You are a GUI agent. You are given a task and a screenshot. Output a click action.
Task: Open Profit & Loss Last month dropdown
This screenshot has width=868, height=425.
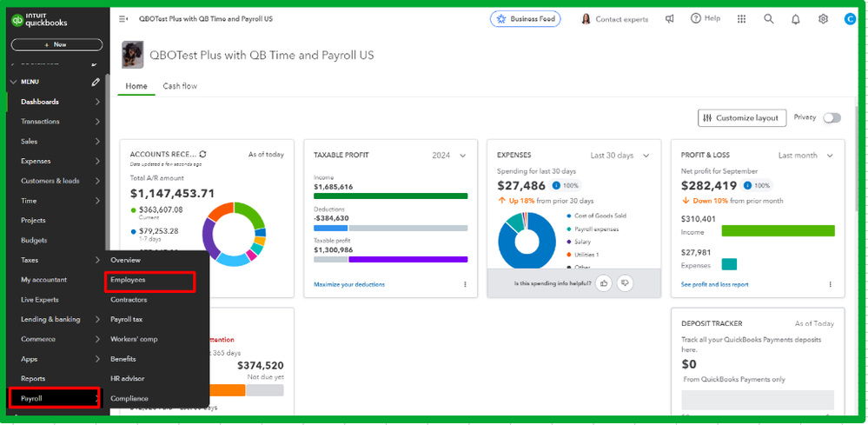click(x=805, y=156)
